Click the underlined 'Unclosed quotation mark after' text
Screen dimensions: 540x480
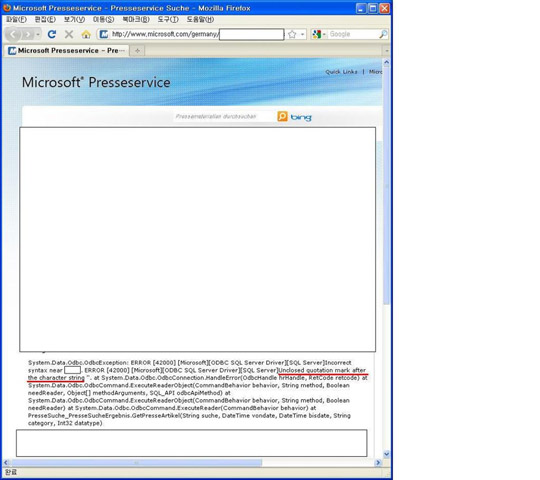[322, 370]
